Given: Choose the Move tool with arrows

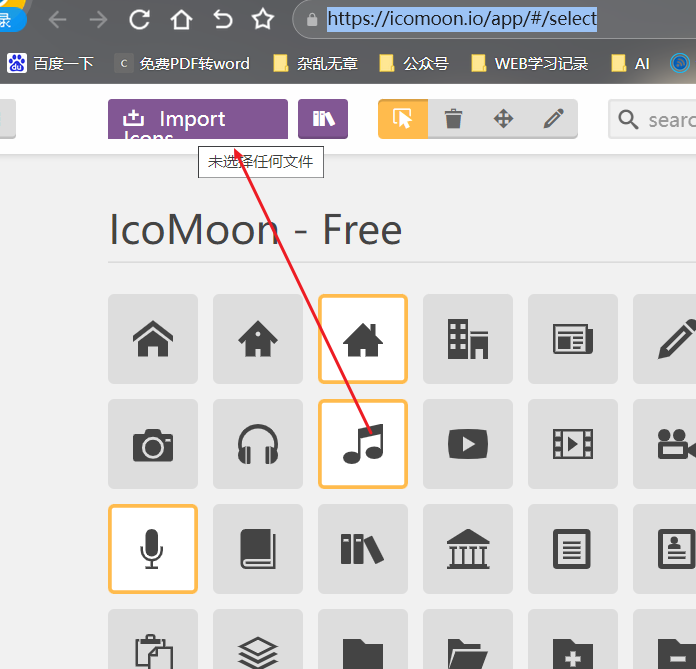Looking at the screenshot, I should 503,119.
